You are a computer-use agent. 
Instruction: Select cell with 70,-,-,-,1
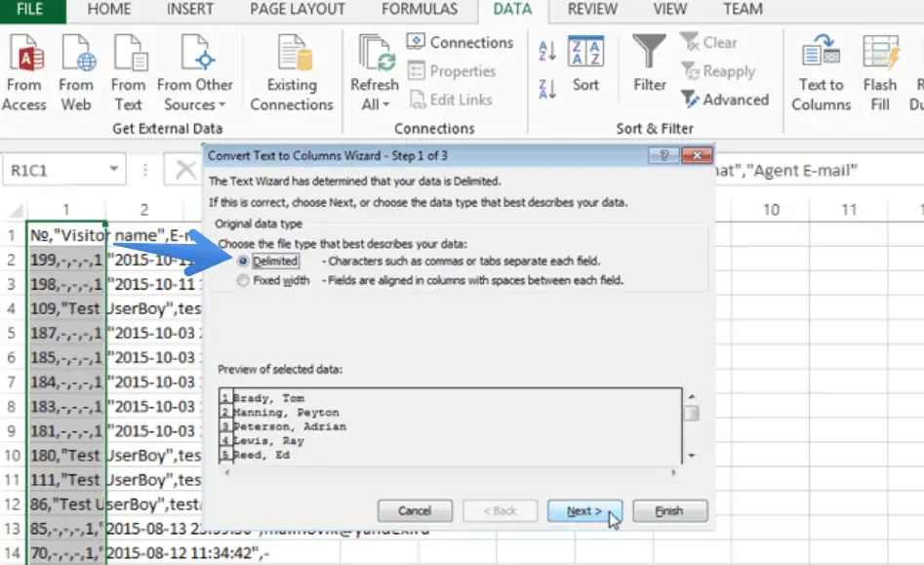[x=66, y=553]
